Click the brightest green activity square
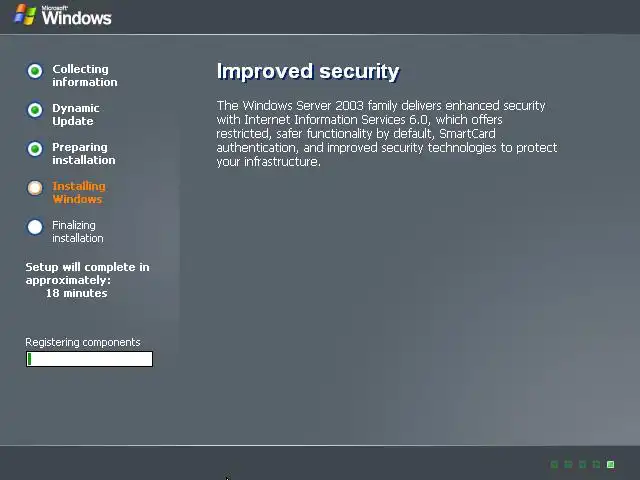 (611, 464)
